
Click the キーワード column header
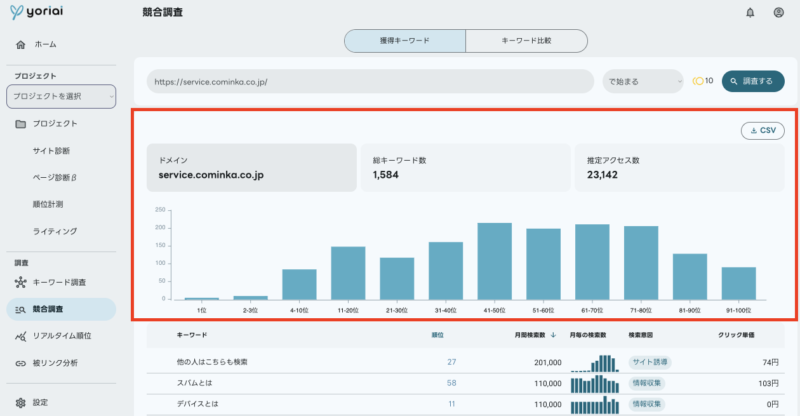(192, 335)
